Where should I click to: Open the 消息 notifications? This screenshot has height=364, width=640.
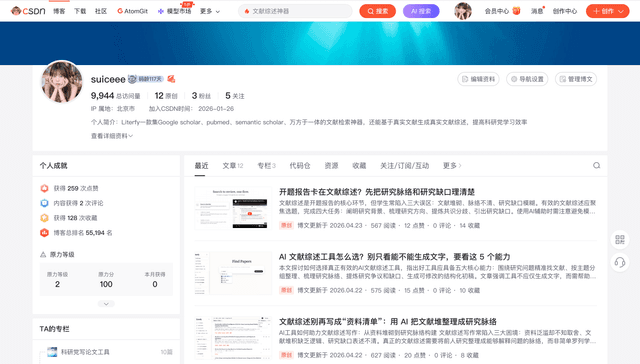point(537,11)
